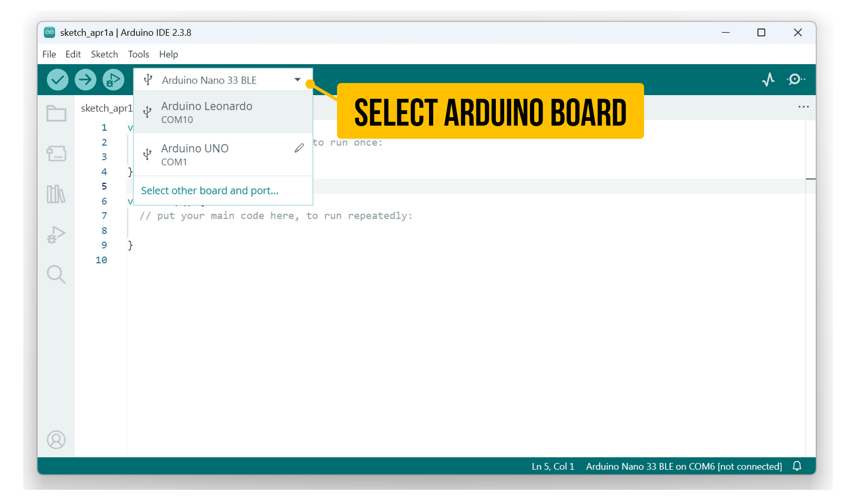This screenshot has height=504, width=857.
Task: Start Debugging with the toolbar debug icon
Action: click(113, 80)
